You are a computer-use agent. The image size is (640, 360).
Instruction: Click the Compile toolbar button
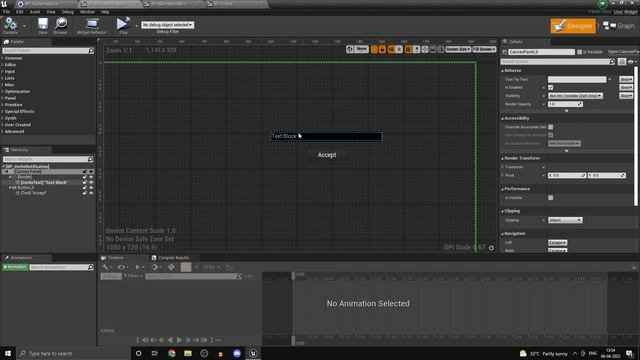point(10,26)
